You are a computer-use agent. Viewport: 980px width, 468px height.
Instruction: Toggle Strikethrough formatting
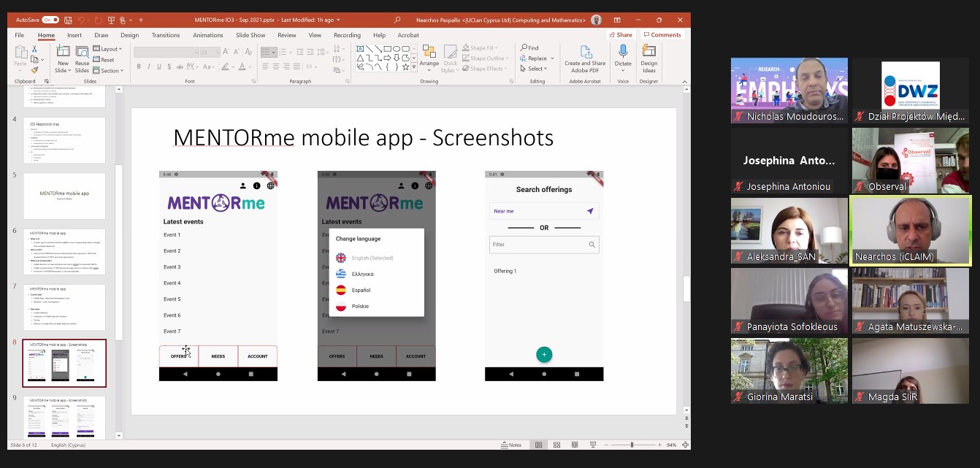click(x=180, y=66)
